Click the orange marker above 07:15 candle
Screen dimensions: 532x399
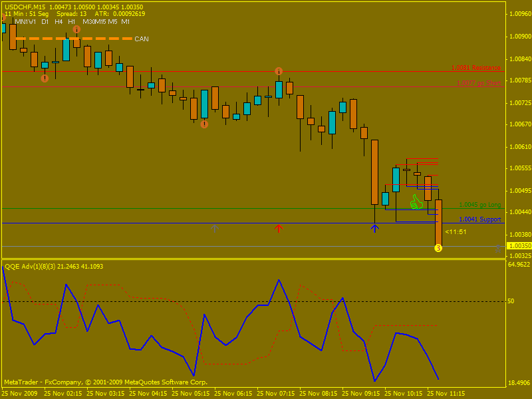point(279,71)
